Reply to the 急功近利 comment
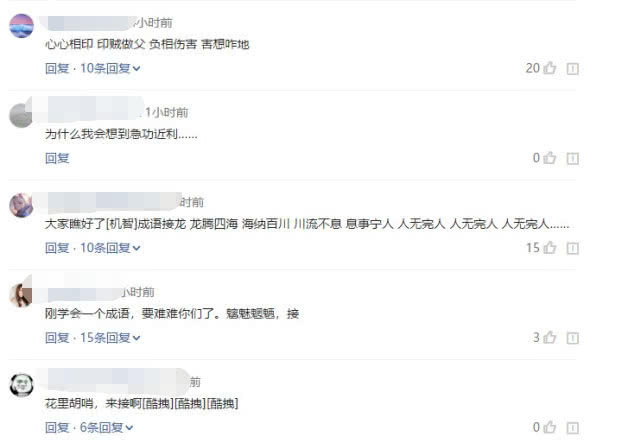The width and height of the screenshot is (640, 448). point(57,158)
